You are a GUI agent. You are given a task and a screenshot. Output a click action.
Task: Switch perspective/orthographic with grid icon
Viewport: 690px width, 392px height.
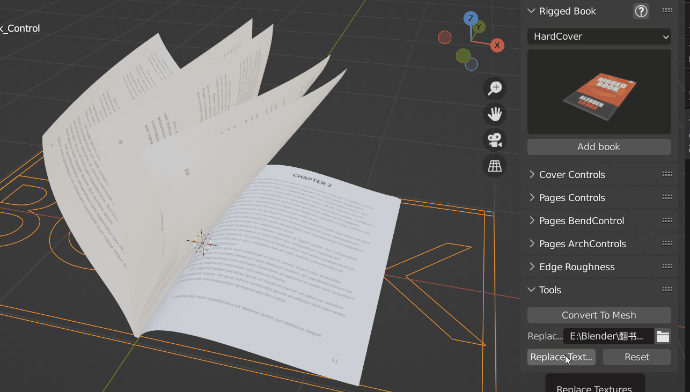(495, 166)
